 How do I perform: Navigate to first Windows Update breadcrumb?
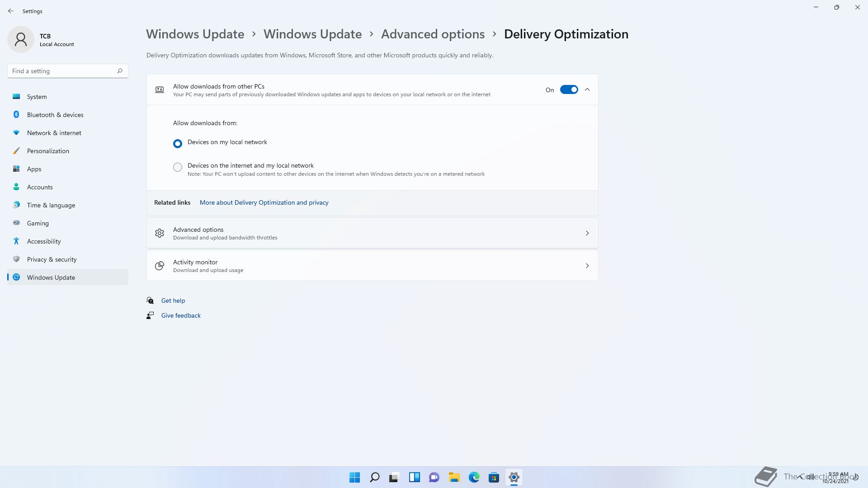(x=195, y=34)
